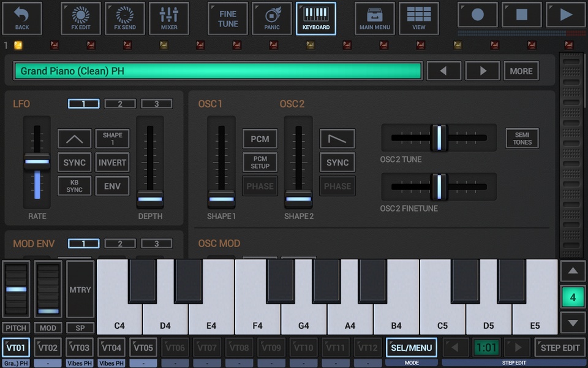Select PCM for OSC 1
This screenshot has width=588, height=368.
260,139
